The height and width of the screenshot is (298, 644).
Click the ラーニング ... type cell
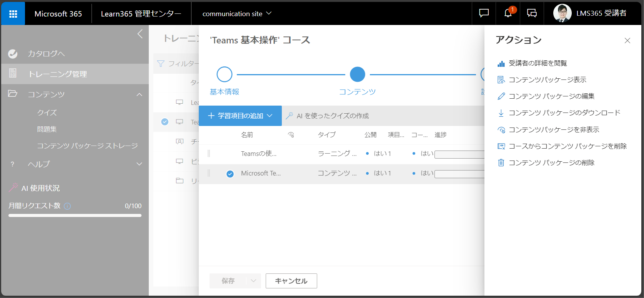(x=337, y=154)
